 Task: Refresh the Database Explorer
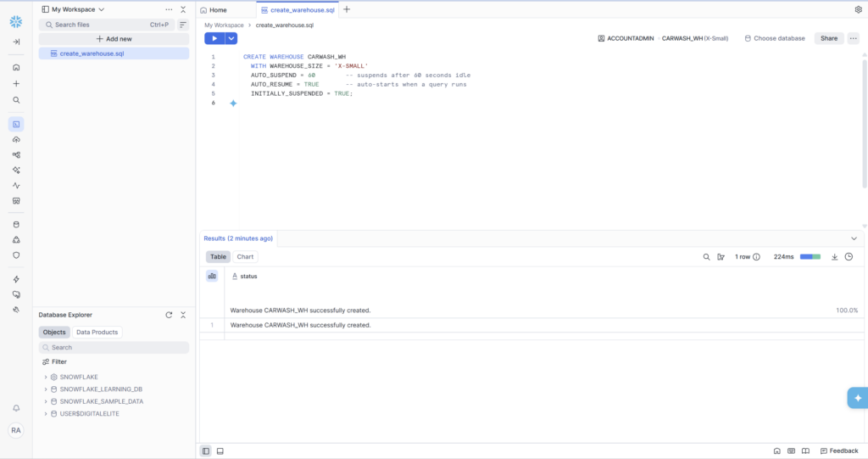169,315
